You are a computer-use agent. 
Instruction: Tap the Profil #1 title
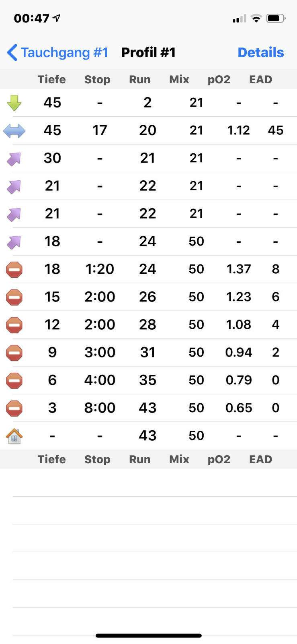click(x=148, y=52)
